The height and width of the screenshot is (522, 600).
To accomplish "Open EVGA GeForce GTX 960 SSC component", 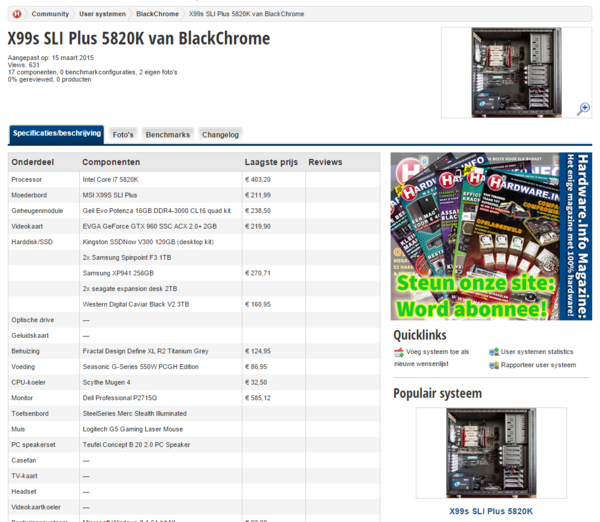I will 150,227.
